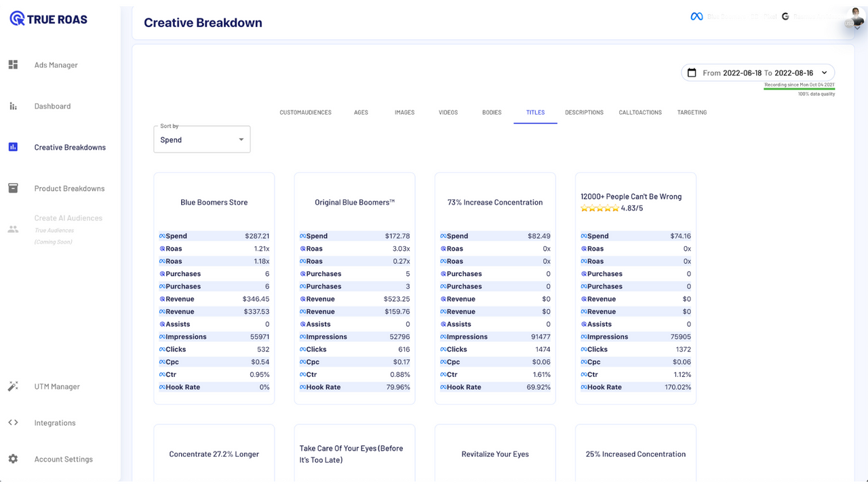Click the Revitalize Your Eyes card title
Viewport: 868px width, 488px height.
click(495, 454)
